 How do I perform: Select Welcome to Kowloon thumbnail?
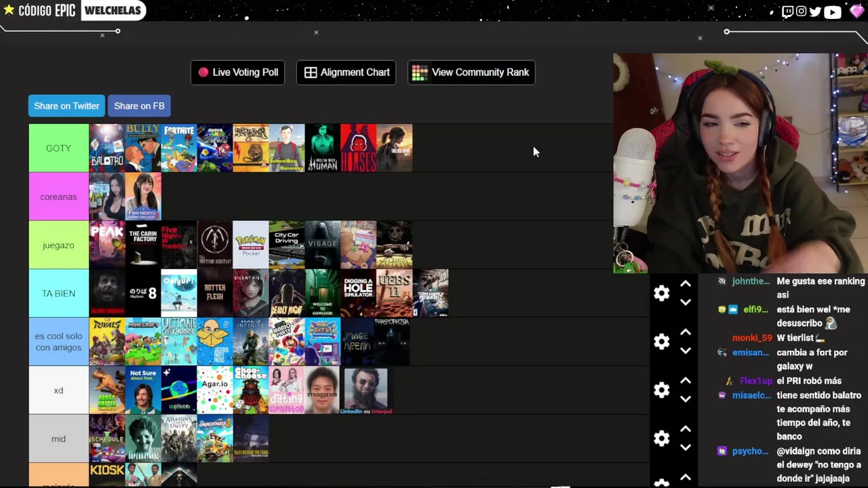pos(323,293)
